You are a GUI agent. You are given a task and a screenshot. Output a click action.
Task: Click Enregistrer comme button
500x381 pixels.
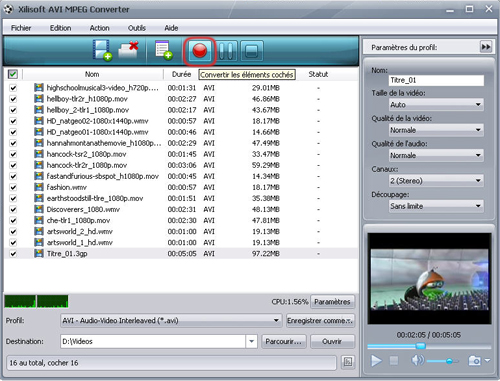pyautogui.click(x=320, y=321)
